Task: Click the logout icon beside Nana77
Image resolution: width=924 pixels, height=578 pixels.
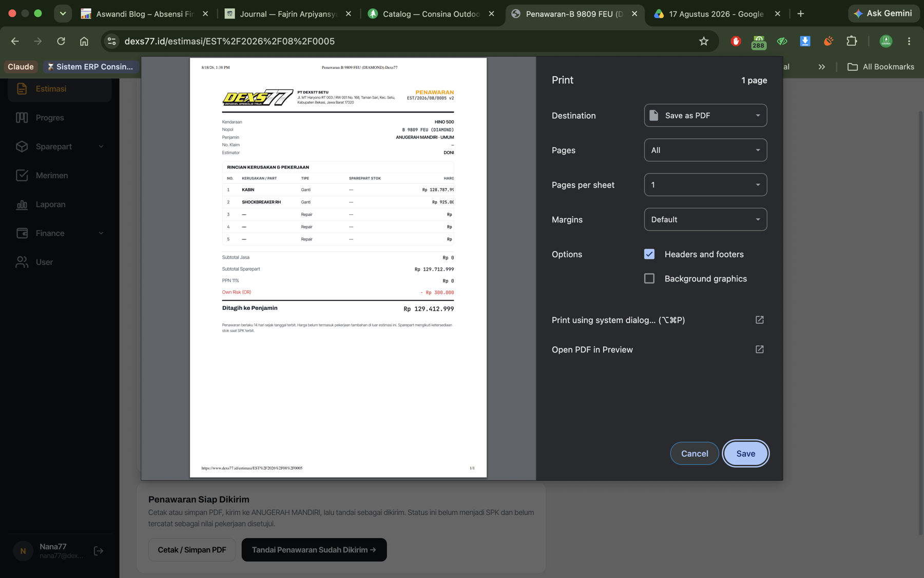Action: 99,551
